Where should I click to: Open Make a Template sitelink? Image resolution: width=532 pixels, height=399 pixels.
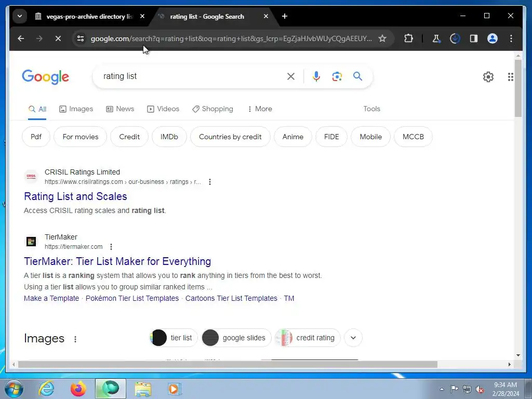(x=51, y=298)
